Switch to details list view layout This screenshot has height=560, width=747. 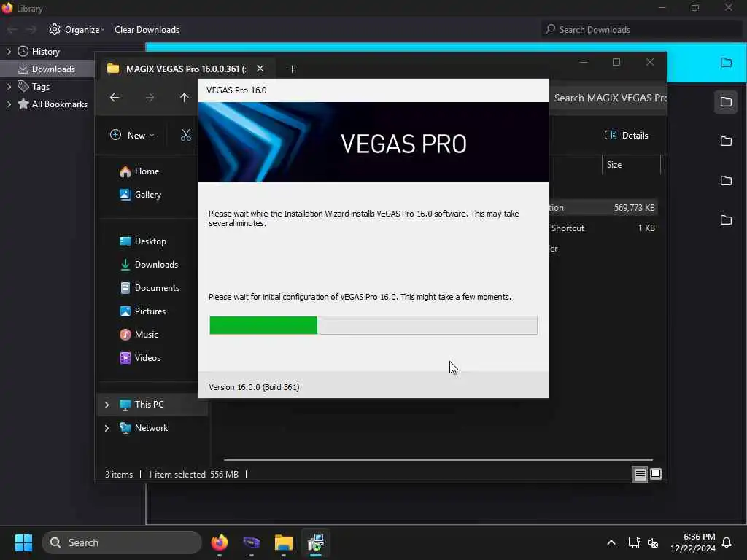point(640,474)
